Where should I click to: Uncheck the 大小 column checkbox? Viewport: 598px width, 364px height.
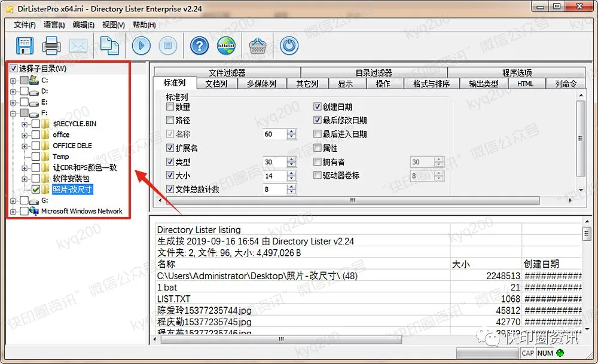[x=170, y=175]
